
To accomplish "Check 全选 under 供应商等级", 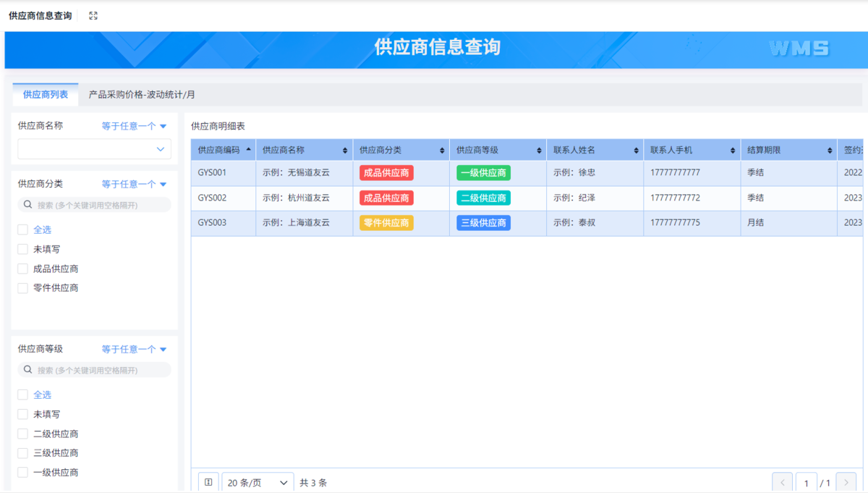I will click(x=22, y=395).
